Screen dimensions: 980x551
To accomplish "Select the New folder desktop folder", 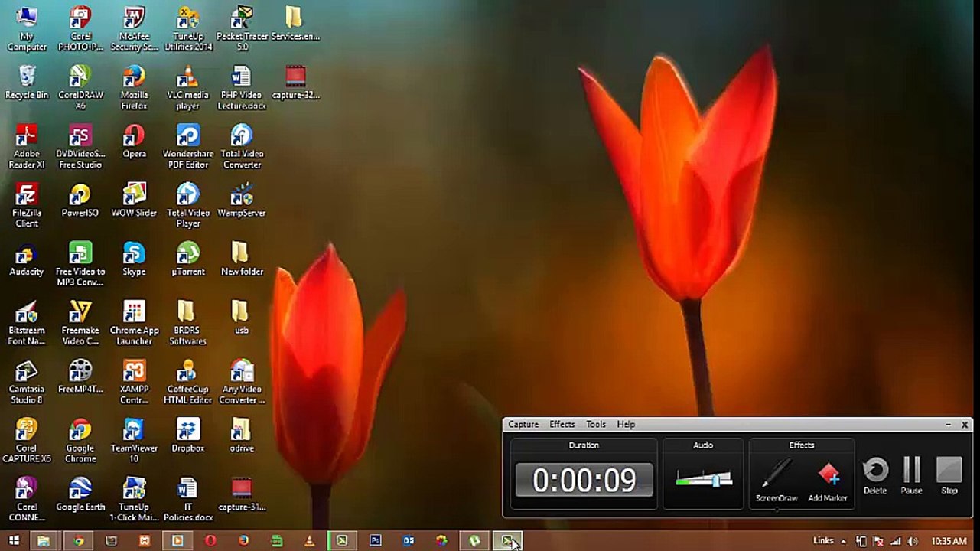I will [x=242, y=259].
